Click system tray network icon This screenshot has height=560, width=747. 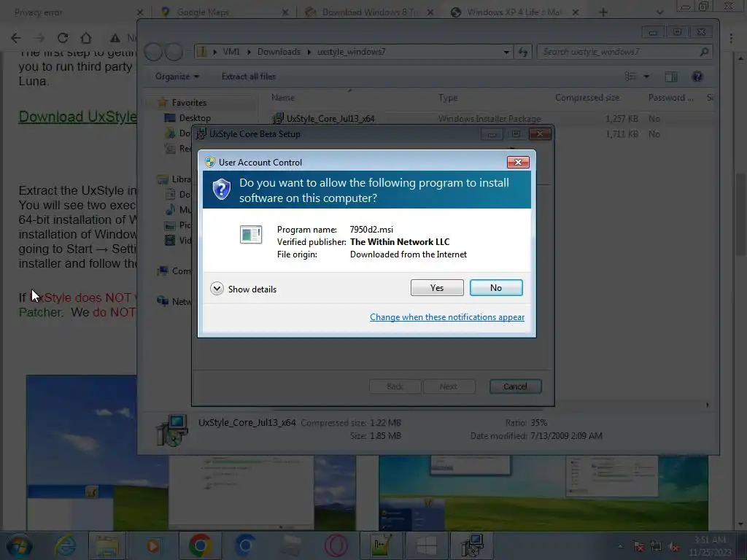pyautogui.click(x=656, y=546)
